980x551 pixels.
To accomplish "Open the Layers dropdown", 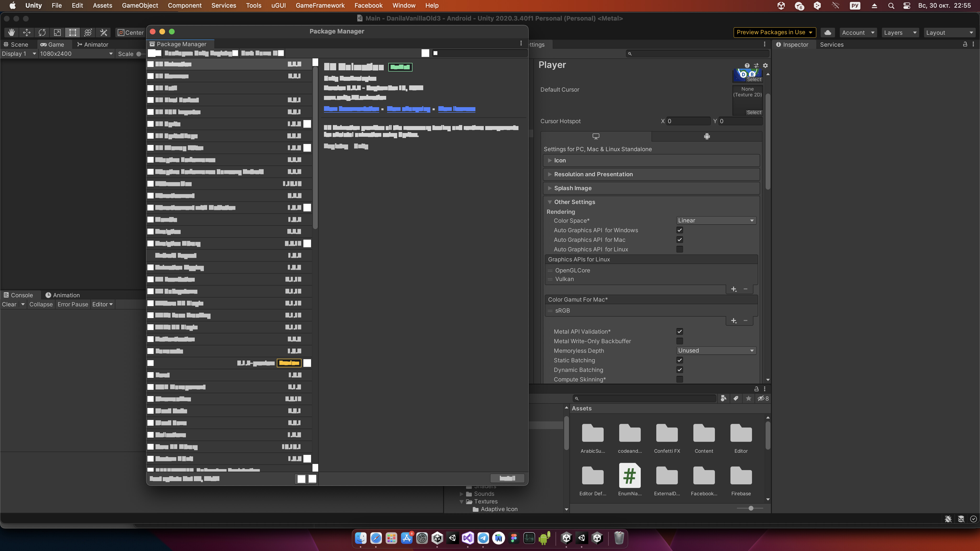I will tap(900, 33).
